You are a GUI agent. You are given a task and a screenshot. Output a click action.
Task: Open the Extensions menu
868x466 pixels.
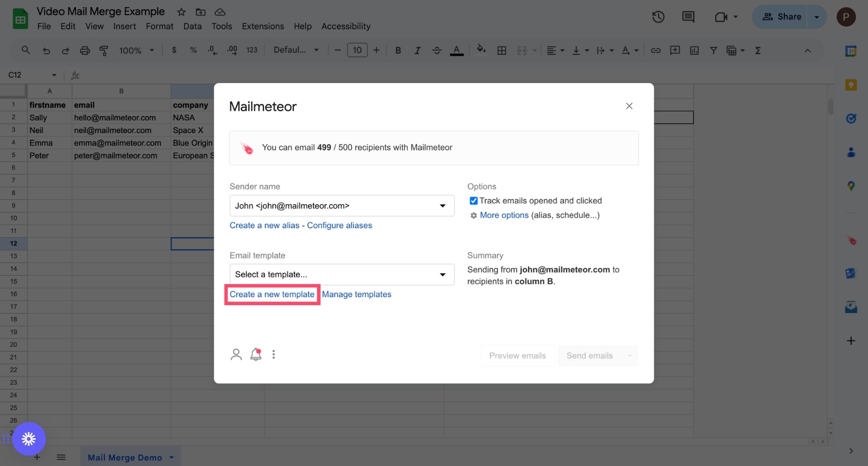[x=263, y=26]
